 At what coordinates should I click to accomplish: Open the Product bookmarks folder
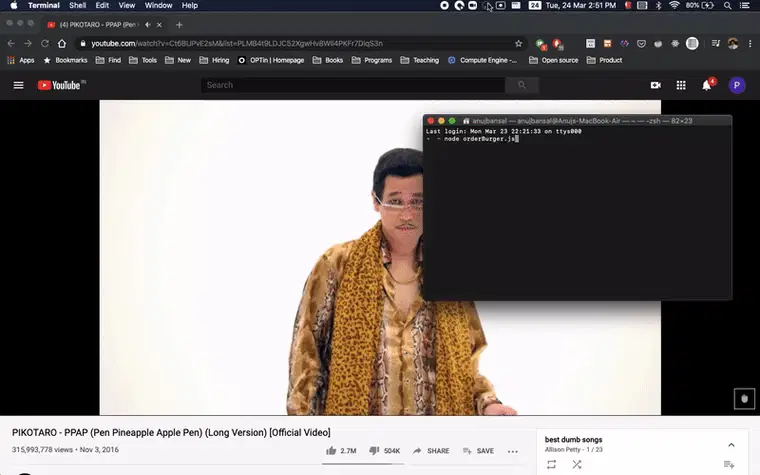(604, 60)
